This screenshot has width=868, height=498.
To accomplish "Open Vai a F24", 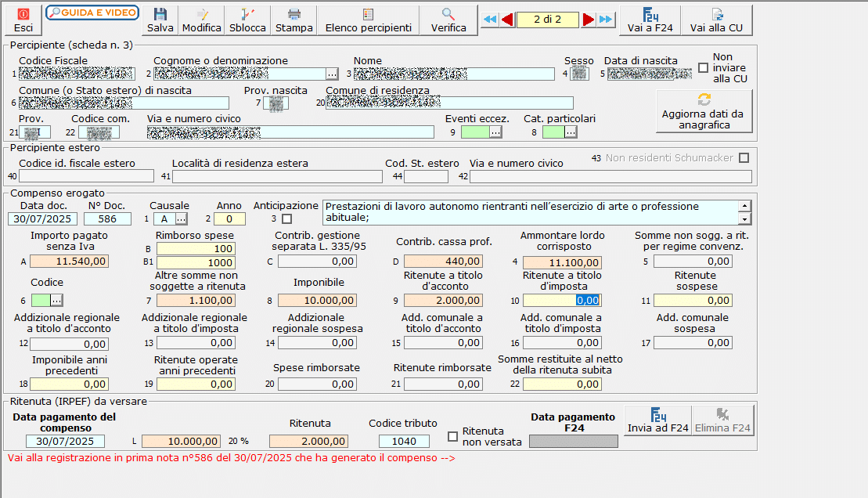I will click(649, 20).
